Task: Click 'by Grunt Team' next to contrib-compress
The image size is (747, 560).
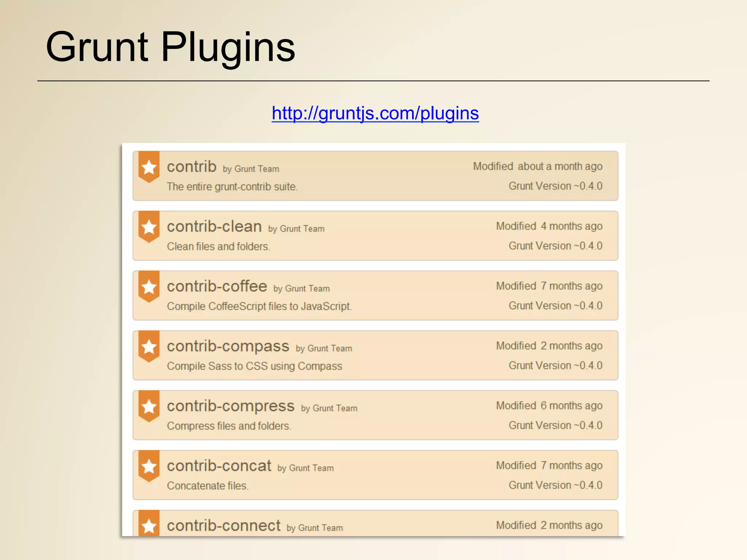Action: coord(329,408)
